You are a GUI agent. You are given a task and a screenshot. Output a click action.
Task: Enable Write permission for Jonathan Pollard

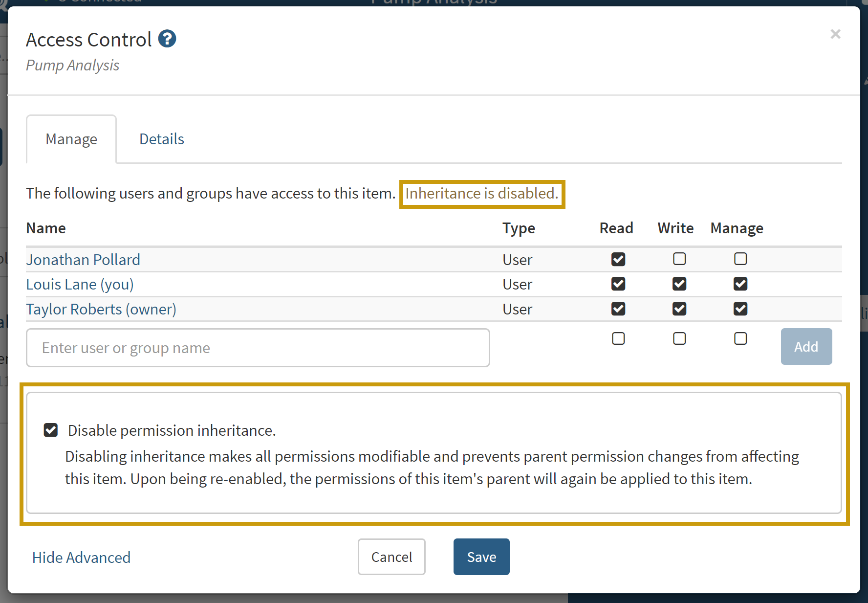(x=679, y=259)
